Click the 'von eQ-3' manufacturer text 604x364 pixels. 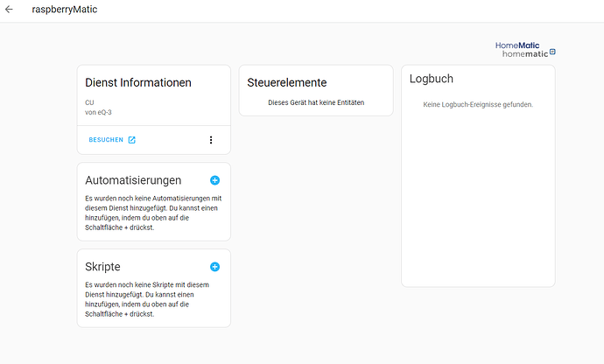point(98,112)
